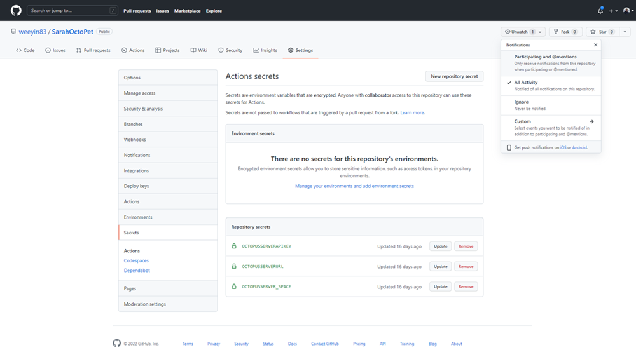Open Codespaces secrets link
The image size is (636, 364).
(x=136, y=260)
